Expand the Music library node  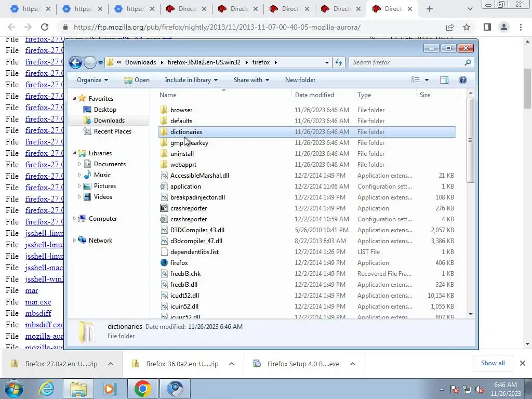[x=79, y=175]
